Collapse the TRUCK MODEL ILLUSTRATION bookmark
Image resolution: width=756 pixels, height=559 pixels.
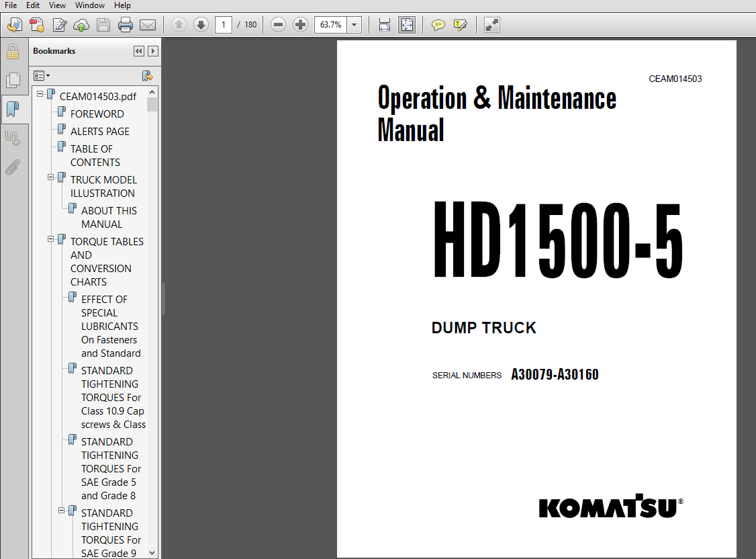[x=50, y=177]
